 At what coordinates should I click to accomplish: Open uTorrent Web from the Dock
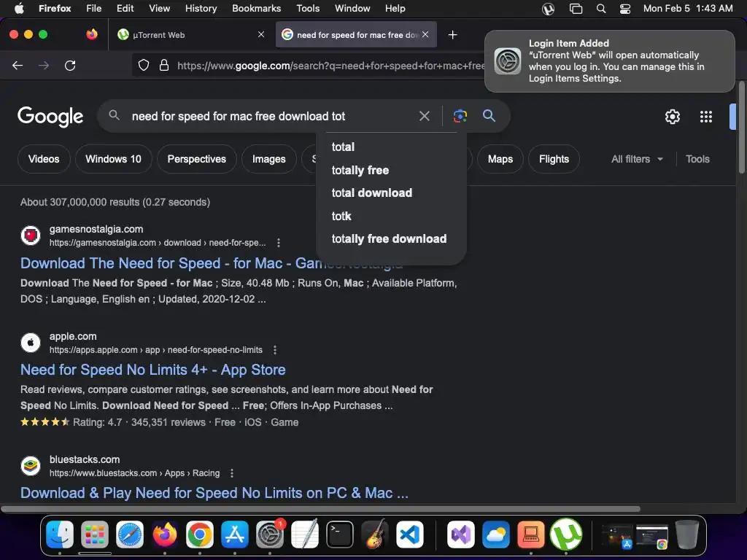tap(566, 534)
